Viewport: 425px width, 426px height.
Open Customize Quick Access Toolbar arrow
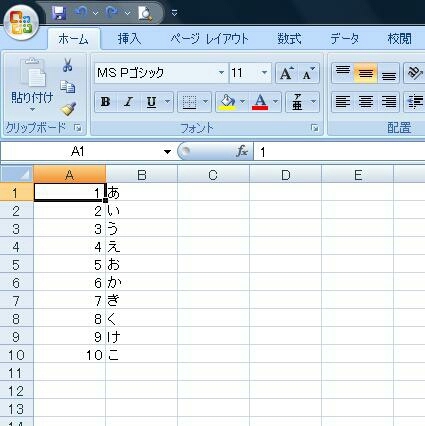click(x=174, y=13)
